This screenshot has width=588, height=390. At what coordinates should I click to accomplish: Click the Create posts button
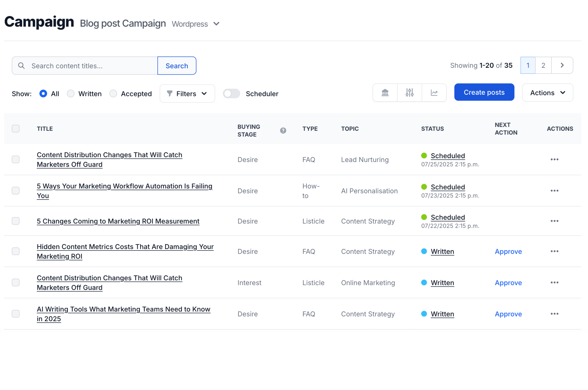click(x=484, y=92)
